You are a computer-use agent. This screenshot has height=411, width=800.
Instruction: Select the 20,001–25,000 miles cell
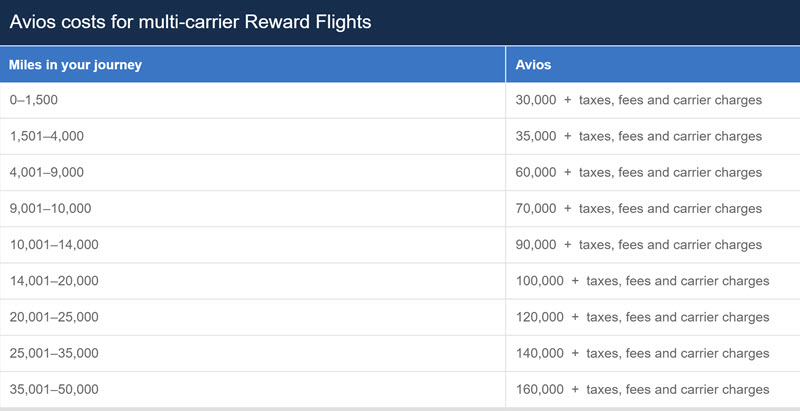point(253,318)
